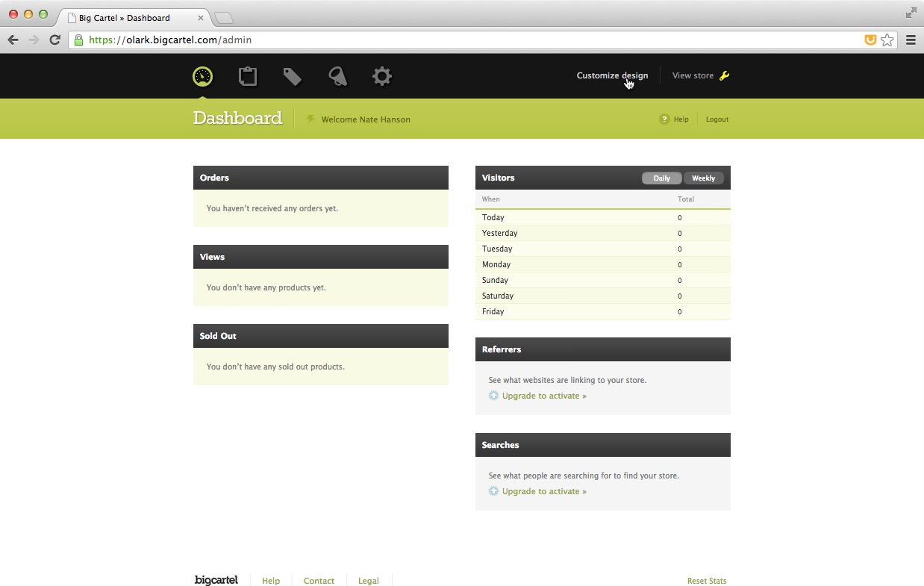This screenshot has height=586, width=924.
Task: Open promotions via the megaphone icon
Action: tap(337, 75)
